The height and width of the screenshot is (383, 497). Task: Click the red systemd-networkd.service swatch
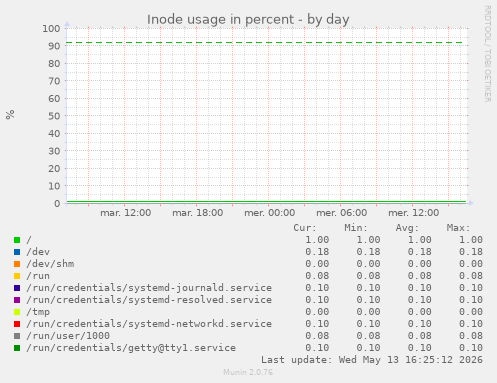[17, 324]
